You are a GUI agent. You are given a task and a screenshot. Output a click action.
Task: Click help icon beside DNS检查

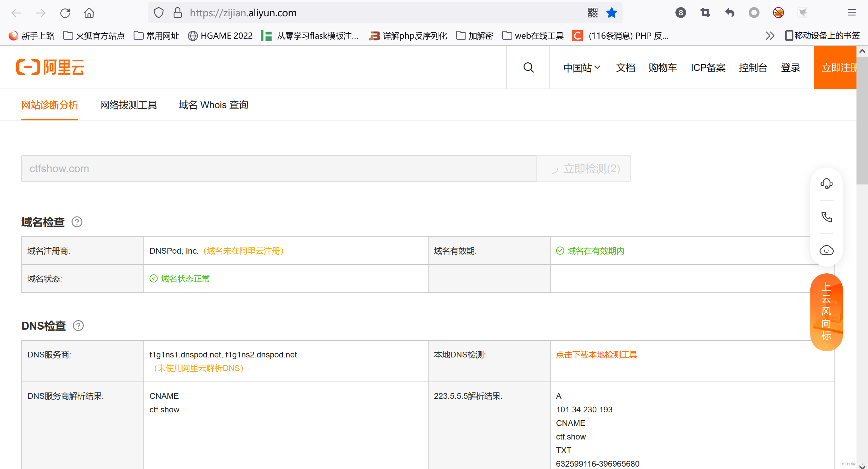coord(78,326)
